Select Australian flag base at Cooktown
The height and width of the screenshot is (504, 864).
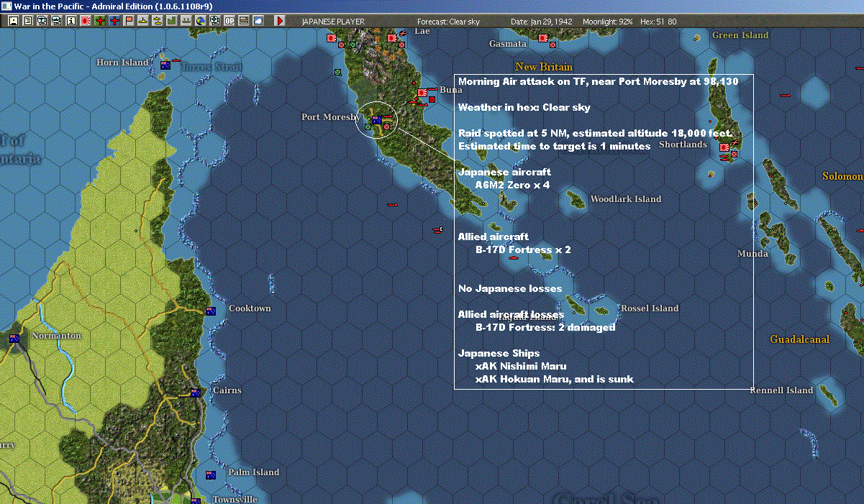[x=211, y=311]
